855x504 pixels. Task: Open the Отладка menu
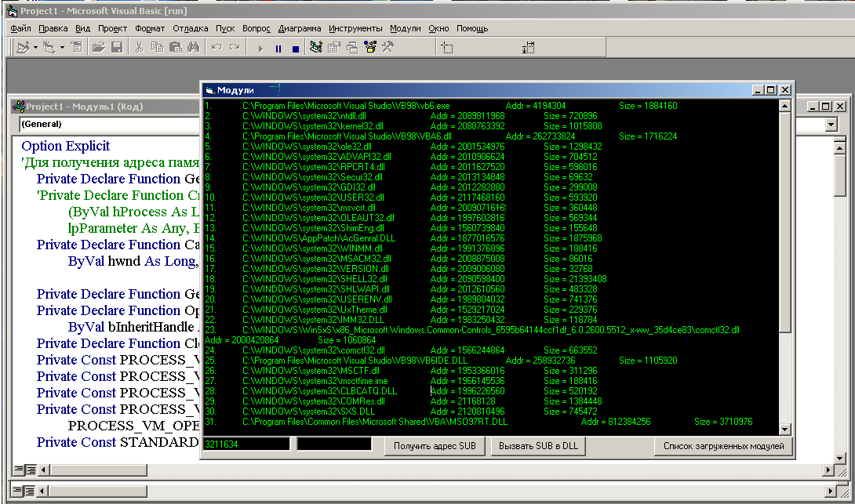click(191, 28)
